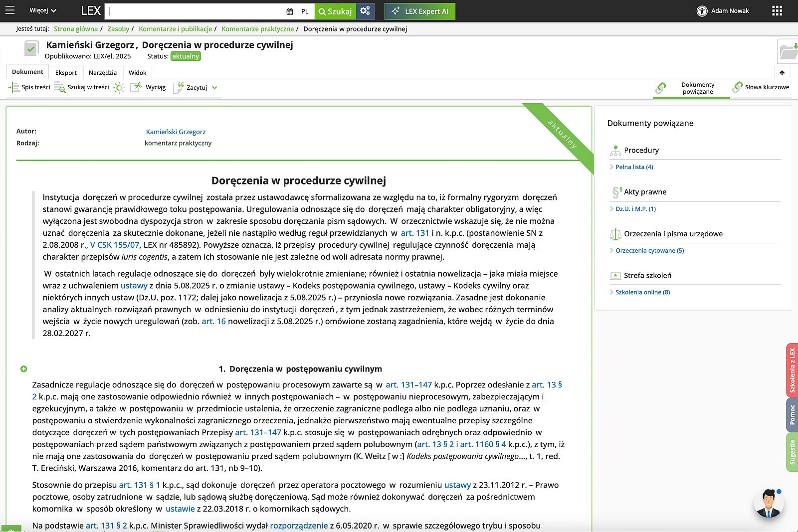Open the hamburger main menu

(x=10, y=10)
